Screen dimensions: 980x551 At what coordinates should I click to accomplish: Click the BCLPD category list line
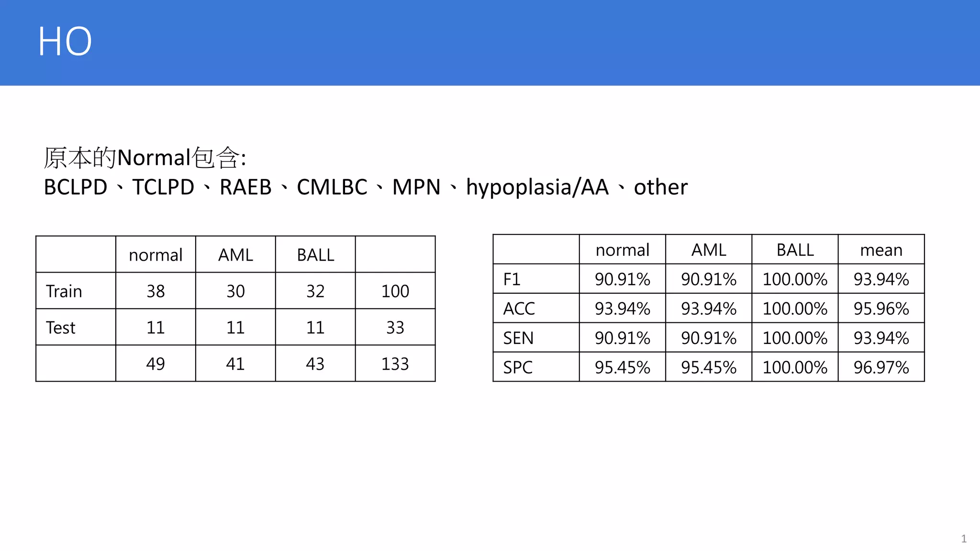click(x=366, y=187)
